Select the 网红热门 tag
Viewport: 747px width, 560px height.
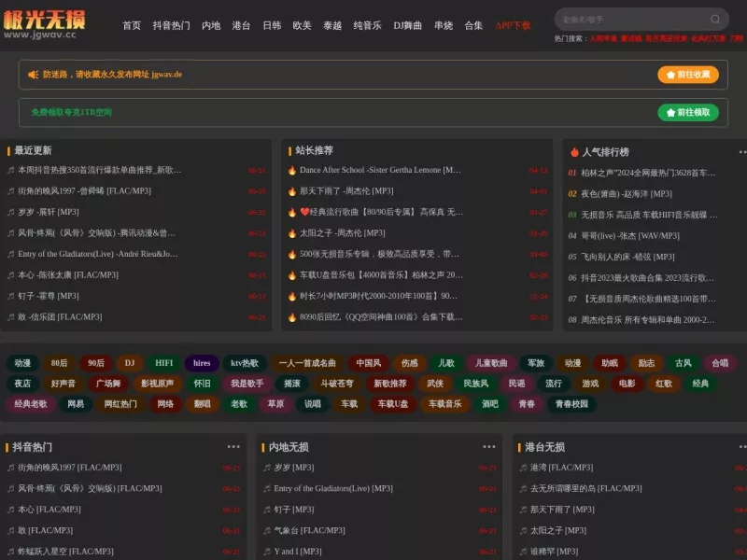[x=120, y=404]
